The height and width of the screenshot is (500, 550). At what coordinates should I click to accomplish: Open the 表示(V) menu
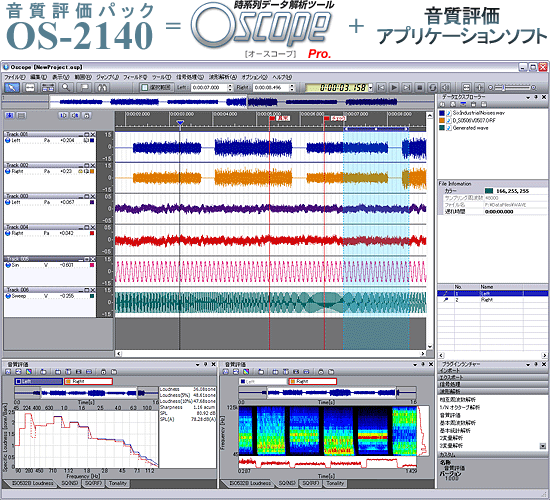tap(61, 77)
